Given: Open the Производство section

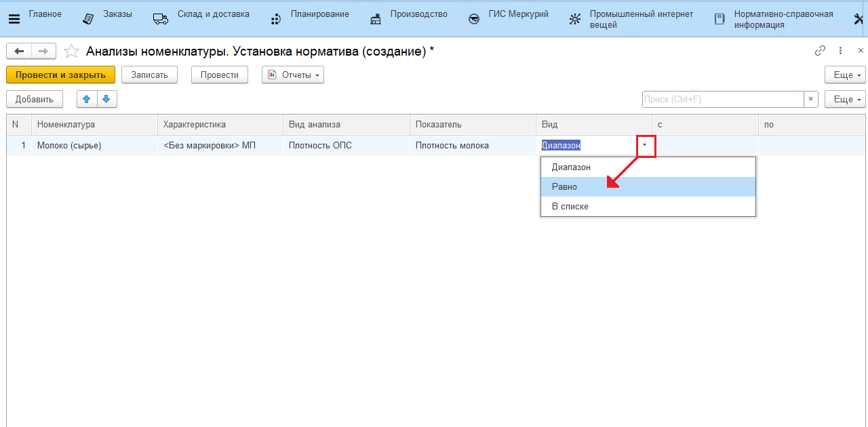Looking at the screenshot, I should point(410,18).
